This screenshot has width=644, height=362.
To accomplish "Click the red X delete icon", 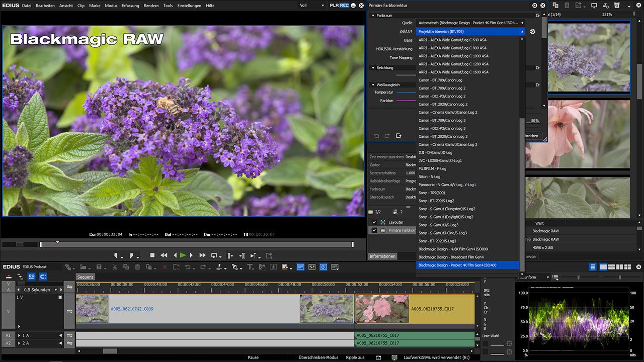I will (164, 267).
